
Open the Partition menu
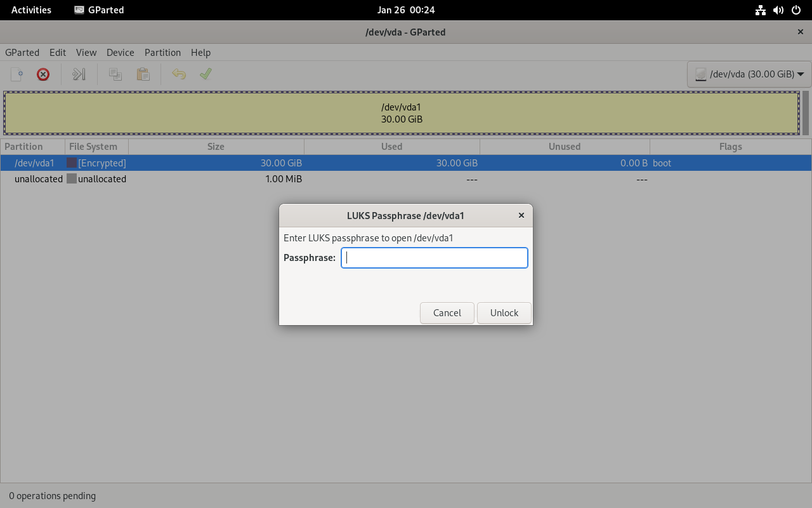click(x=162, y=53)
